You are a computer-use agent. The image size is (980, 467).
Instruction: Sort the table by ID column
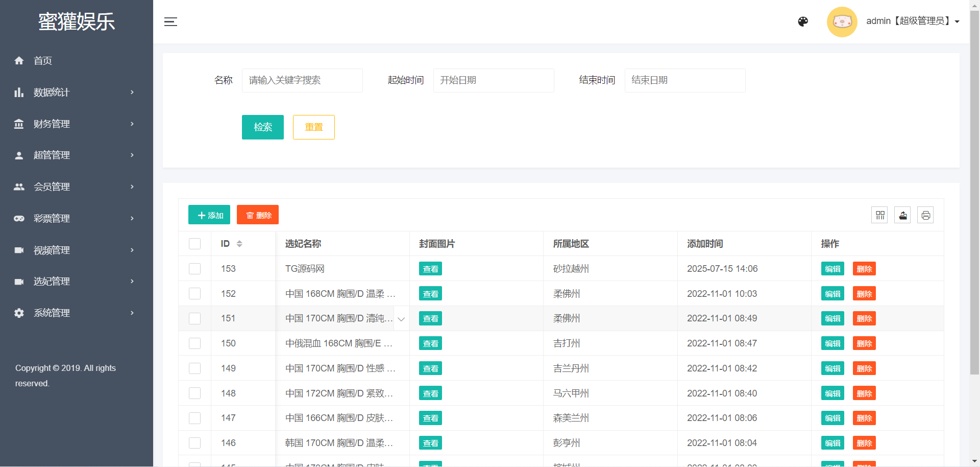pyautogui.click(x=239, y=244)
